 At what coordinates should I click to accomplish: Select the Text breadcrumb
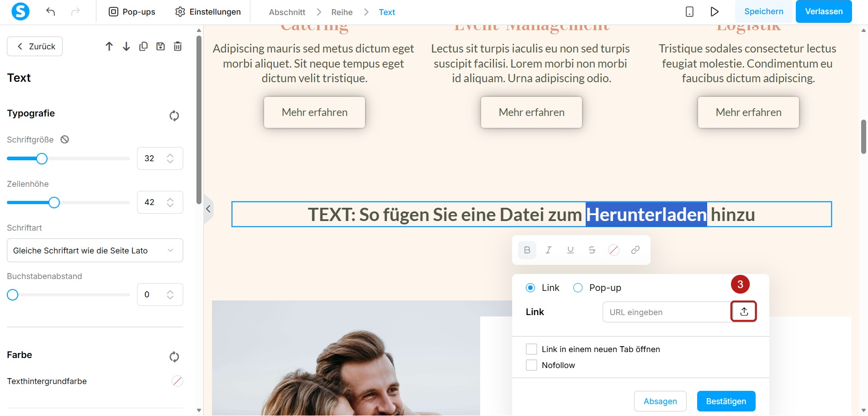coord(387,12)
